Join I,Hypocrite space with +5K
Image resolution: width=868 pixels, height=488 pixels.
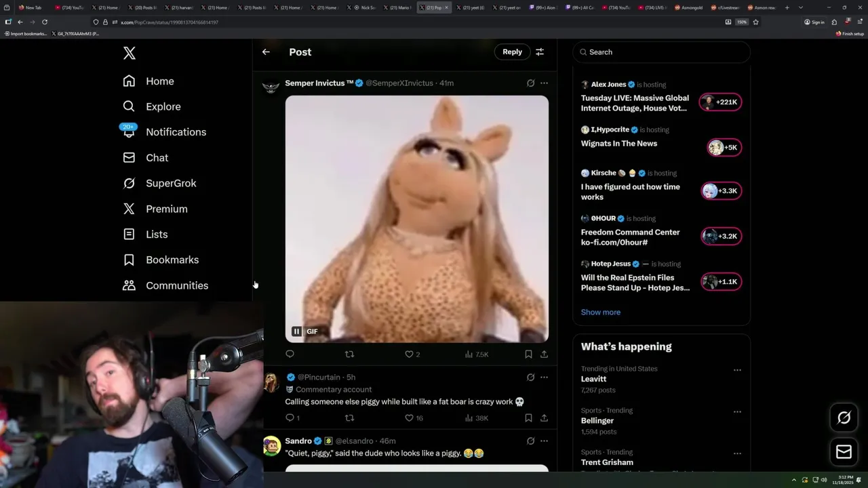[x=724, y=148]
